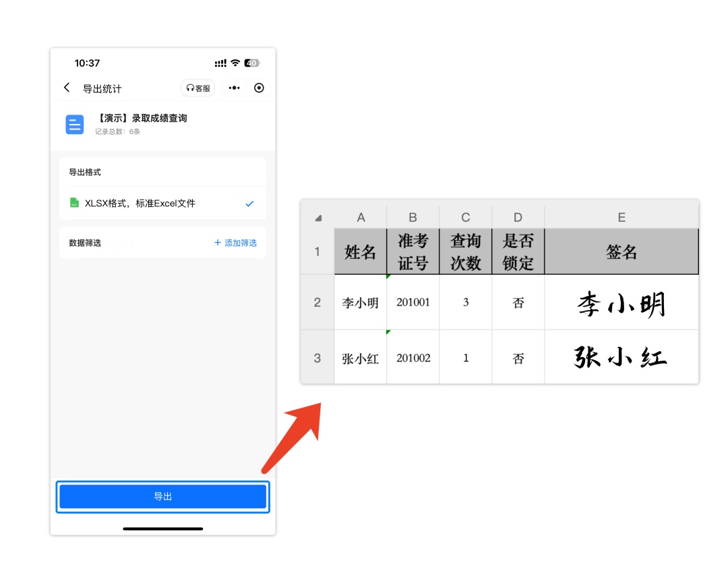The height and width of the screenshot is (583, 728).
Task: Tap 添加筛选 link
Action: 235,243
